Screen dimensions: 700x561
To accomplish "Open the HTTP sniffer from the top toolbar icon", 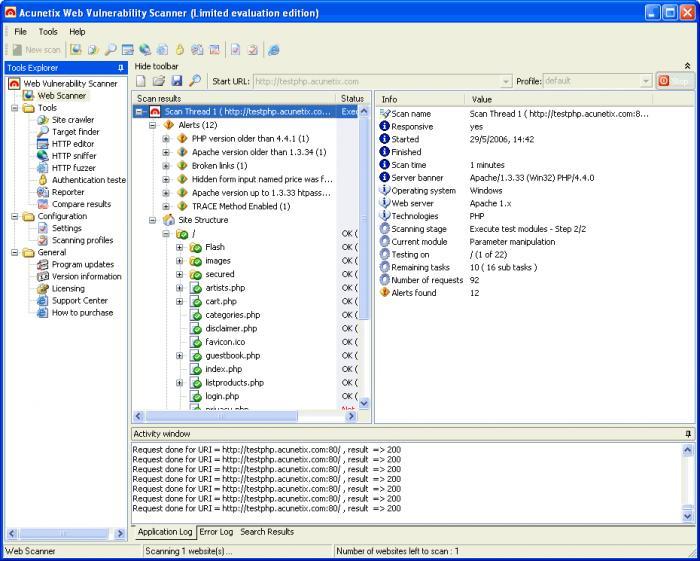I will (145, 50).
